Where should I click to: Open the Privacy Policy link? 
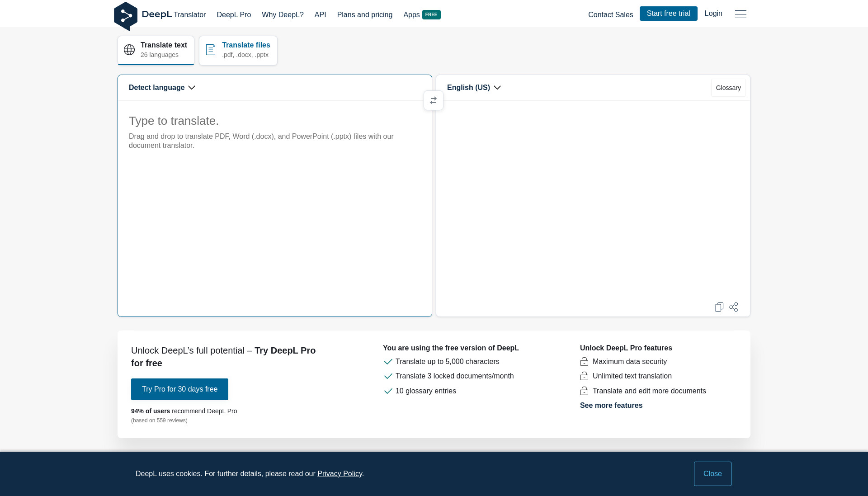point(340,474)
